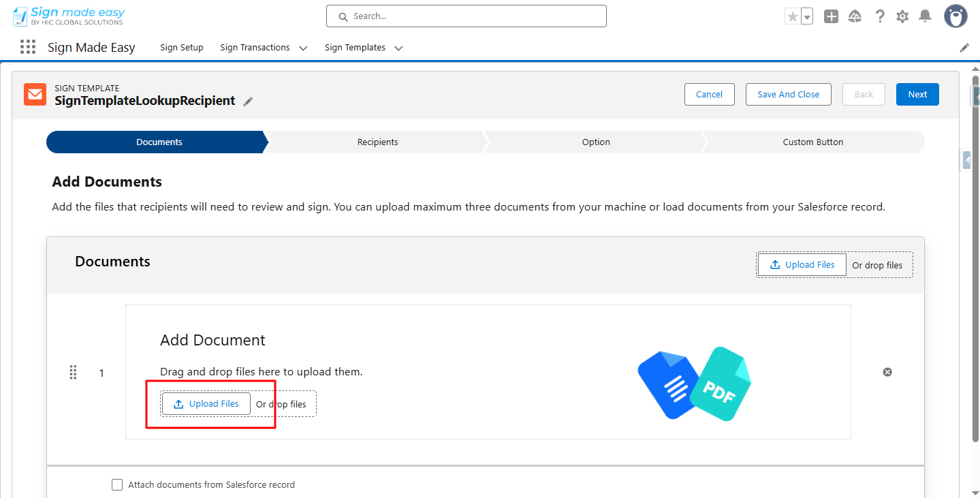
Task: Open the Favorites list dropdown arrow
Action: (x=807, y=17)
